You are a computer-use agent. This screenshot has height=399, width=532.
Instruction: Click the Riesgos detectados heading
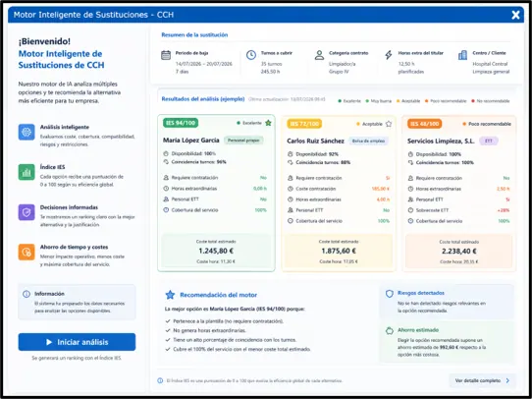421,293
